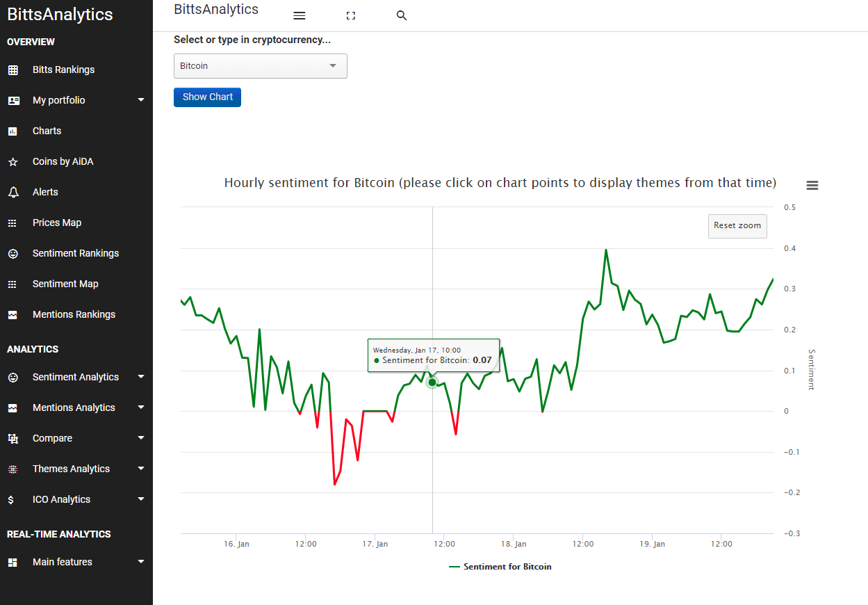Click the BittsAnalytics header title
The image size is (868, 605).
click(x=216, y=10)
